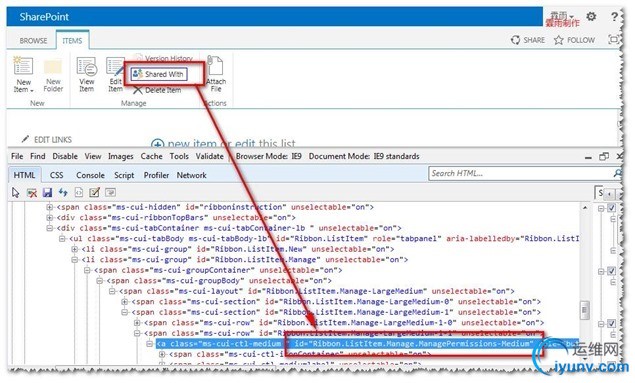Switch to the BROWSE ribbon tab
635x383 pixels.
33,40
